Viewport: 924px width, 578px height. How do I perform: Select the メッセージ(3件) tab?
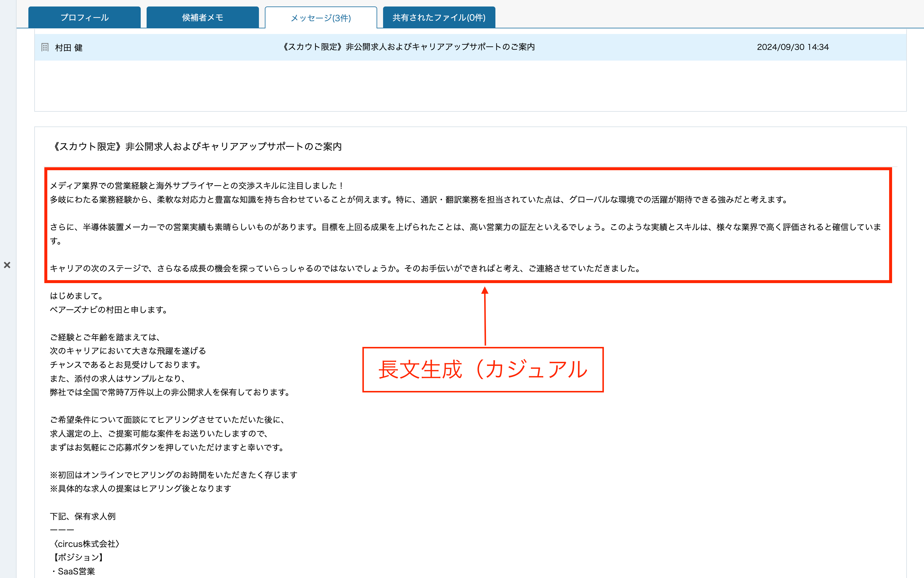click(321, 18)
